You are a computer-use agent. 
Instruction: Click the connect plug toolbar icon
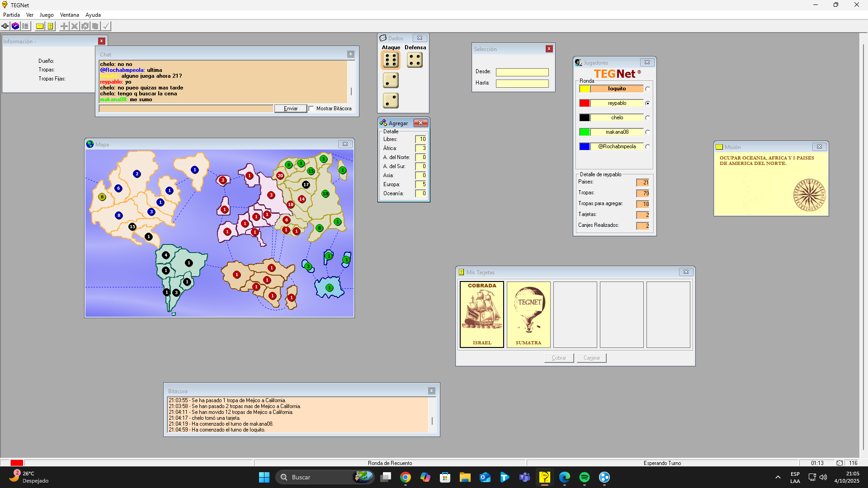(5, 26)
